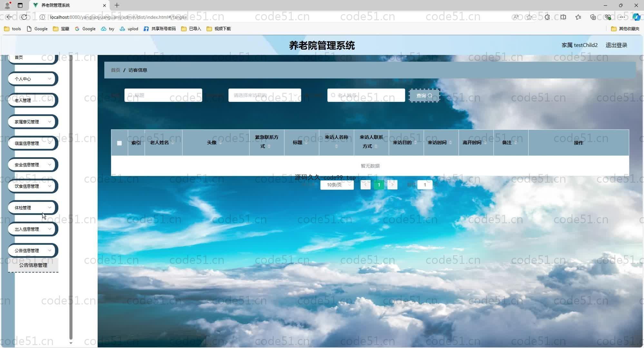Open the Split screen icon
Viewport: 644px width, 348px height.
click(x=563, y=17)
